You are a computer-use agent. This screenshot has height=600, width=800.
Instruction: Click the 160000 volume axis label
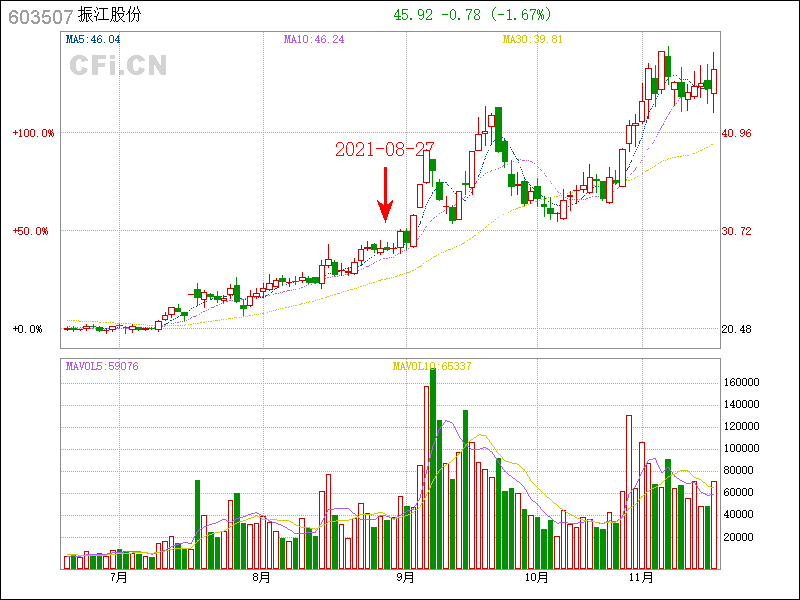[x=743, y=382]
